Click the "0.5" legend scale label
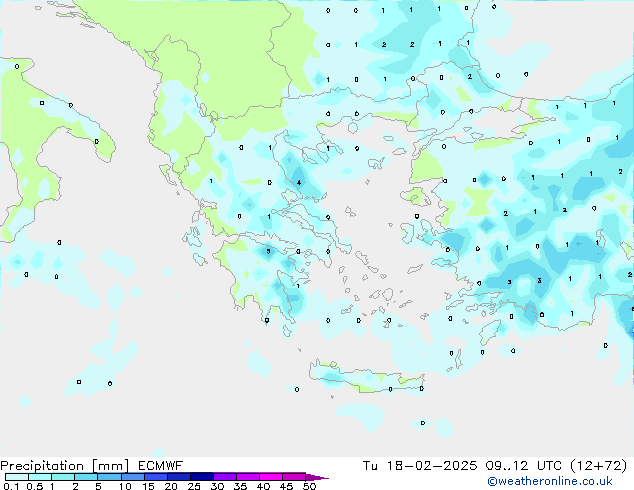 [x=35, y=486]
